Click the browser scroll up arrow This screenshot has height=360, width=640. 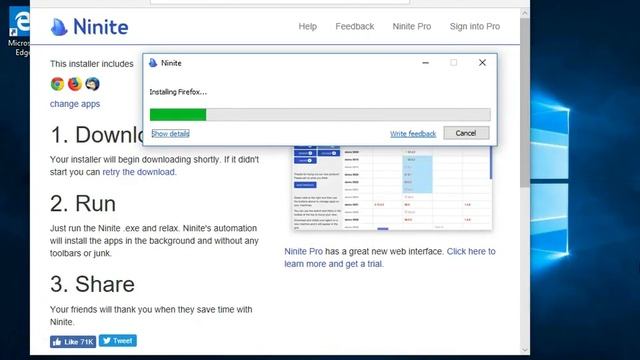[525, 13]
